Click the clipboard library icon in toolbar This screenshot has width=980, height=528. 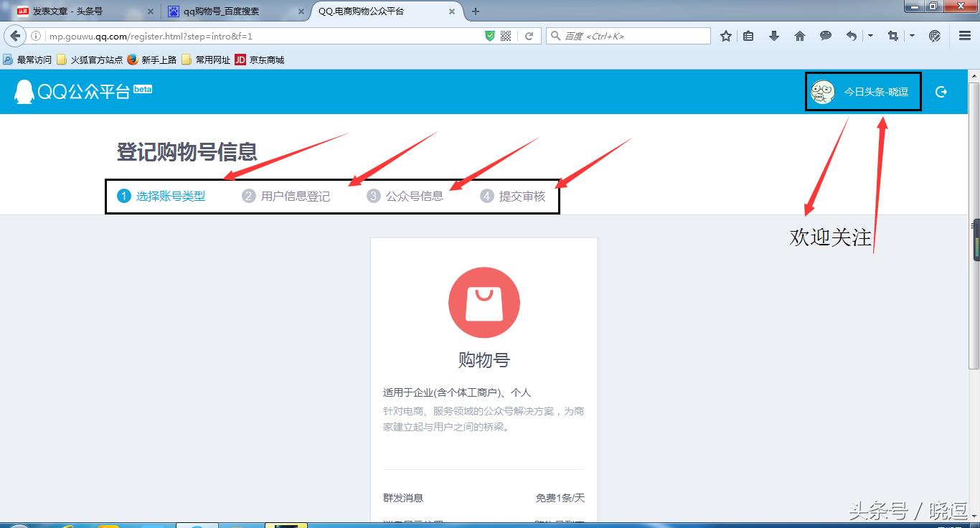pos(748,35)
